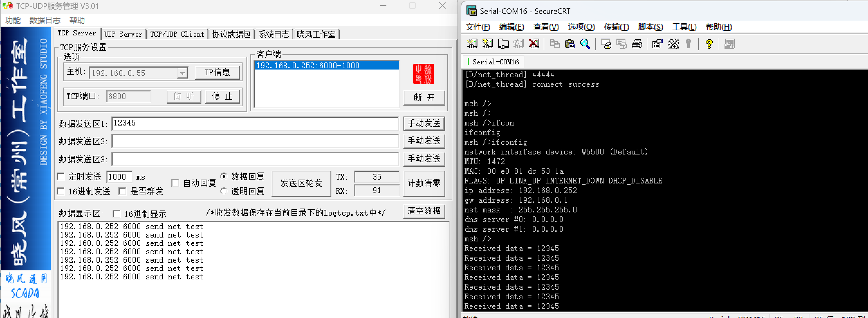Open the 查看(V) menu in SecureCRT

click(546, 27)
